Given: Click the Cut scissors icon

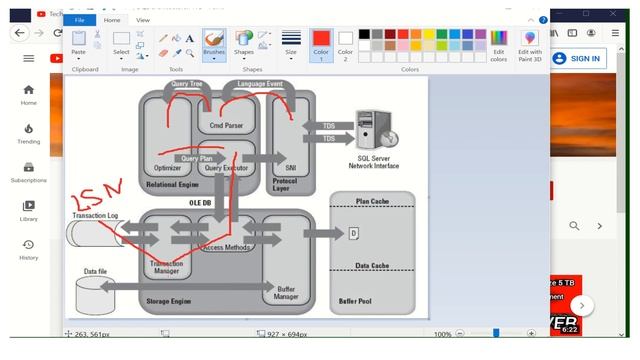Looking at the screenshot, I should pyautogui.click(x=97, y=34).
